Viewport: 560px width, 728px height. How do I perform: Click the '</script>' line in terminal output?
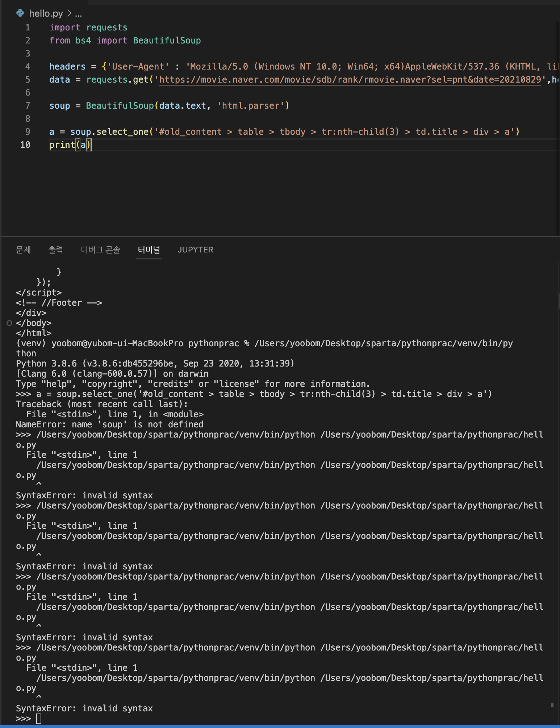39,293
